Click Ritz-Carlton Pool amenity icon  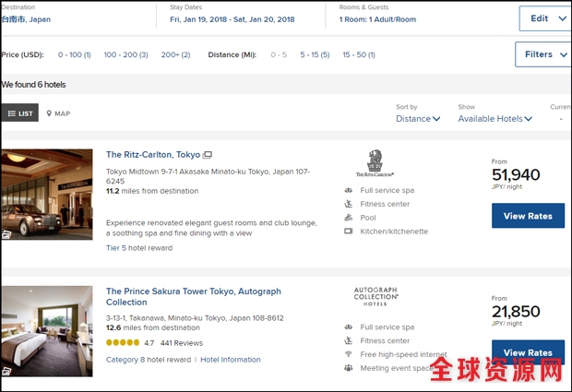[349, 218]
